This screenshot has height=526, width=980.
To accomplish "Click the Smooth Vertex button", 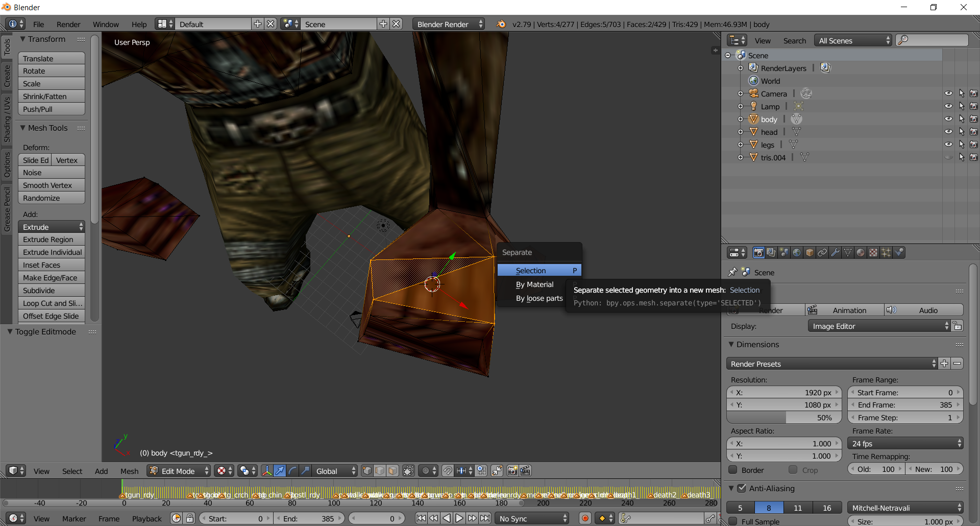I will click(52, 185).
